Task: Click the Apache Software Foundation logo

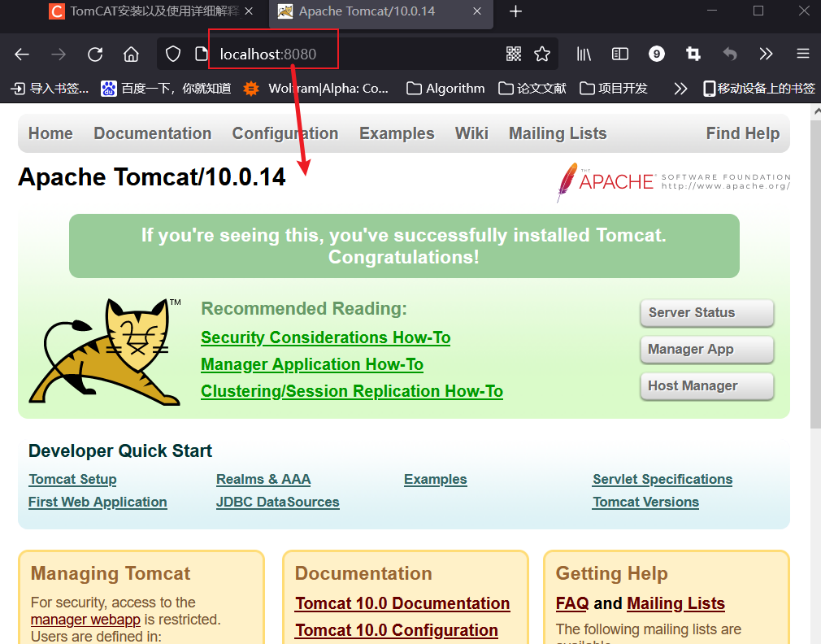Action: tap(673, 181)
